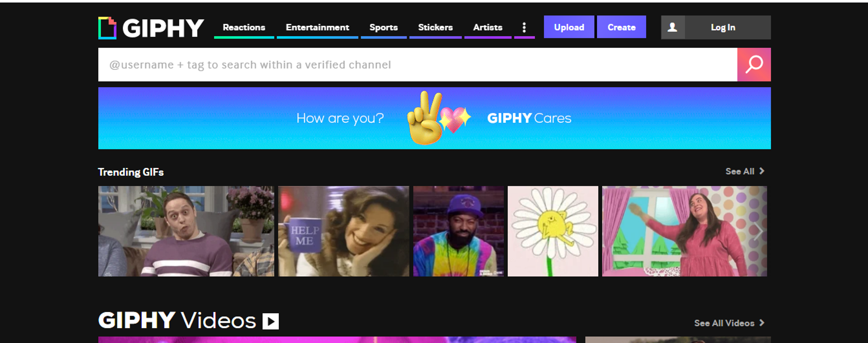Open the Reactions category
868x343 pixels.
coord(244,27)
